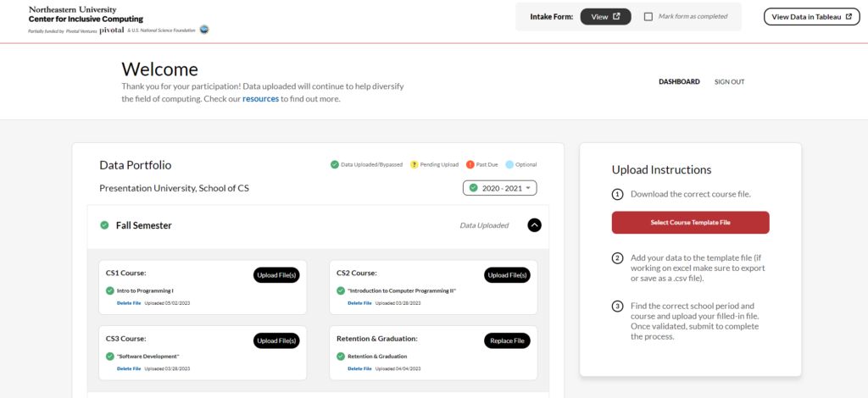Go to the Dashboard menu item
This screenshot has width=868, height=398.
point(679,82)
